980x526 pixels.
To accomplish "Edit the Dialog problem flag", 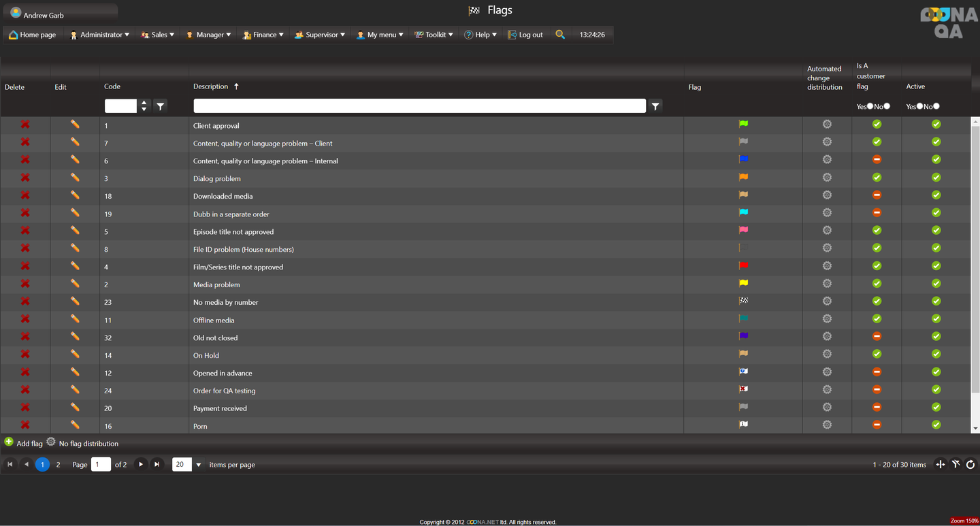I will click(x=75, y=178).
